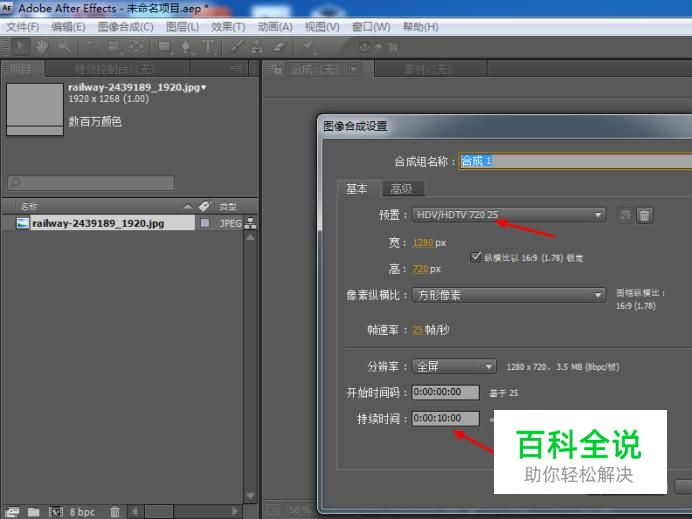
Task: Click flowchart icon beside JPEG type
Action: tap(250, 223)
